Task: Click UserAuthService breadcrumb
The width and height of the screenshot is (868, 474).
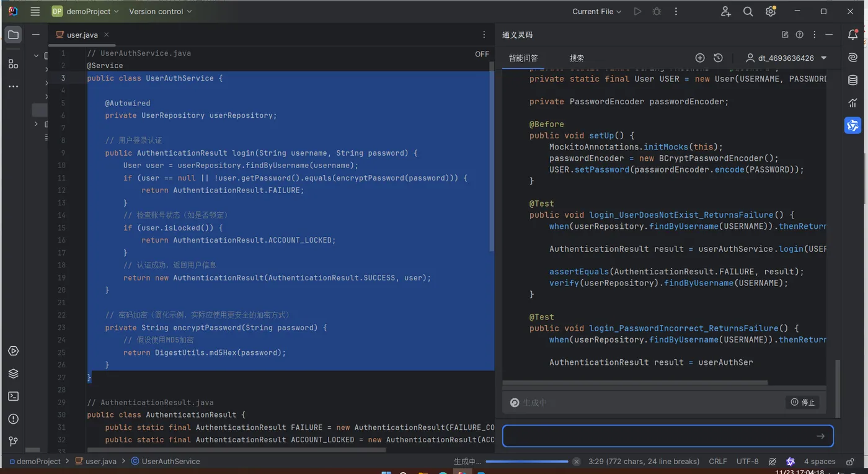Action: coord(166,462)
